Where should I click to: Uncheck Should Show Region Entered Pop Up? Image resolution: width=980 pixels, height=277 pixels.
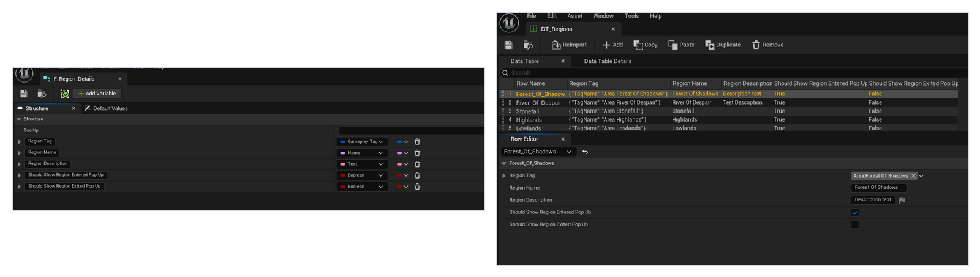pyautogui.click(x=855, y=212)
